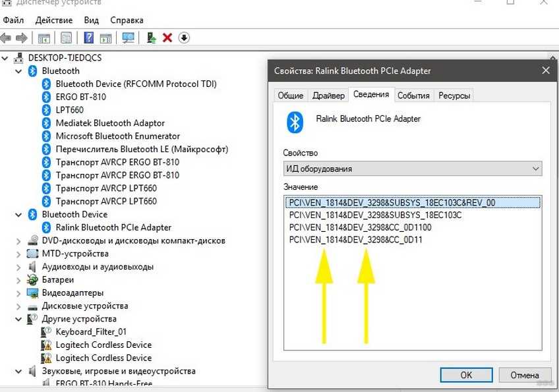Switch to the Драйвер tab

click(x=328, y=96)
